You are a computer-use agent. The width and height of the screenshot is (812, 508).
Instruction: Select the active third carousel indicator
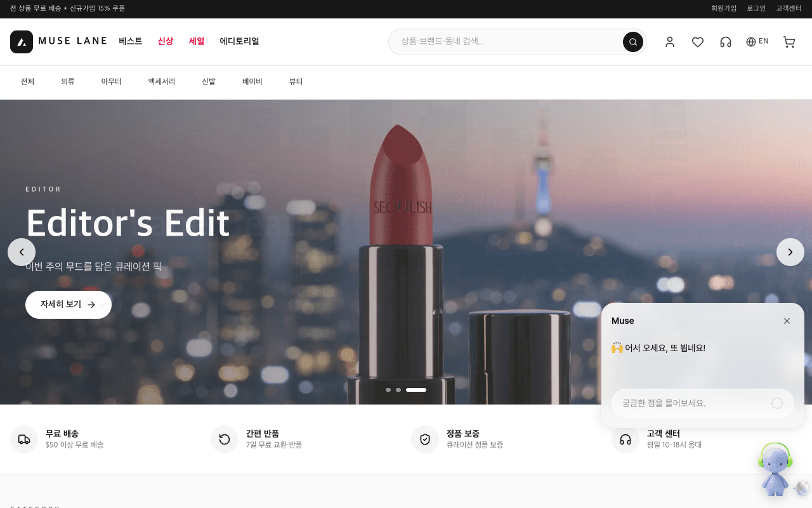[416, 390]
